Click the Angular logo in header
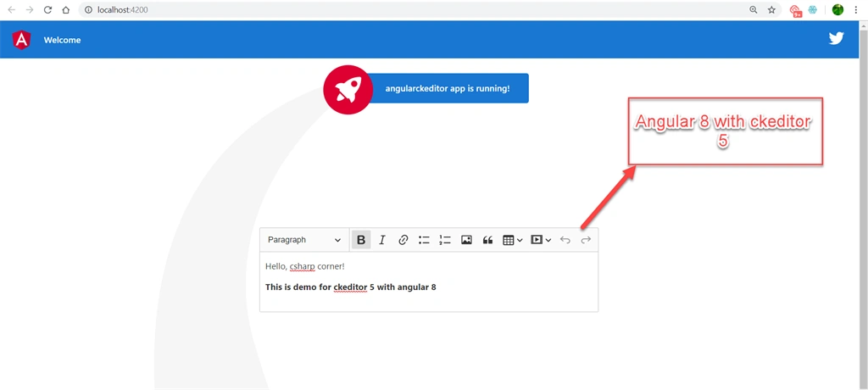868x390 pixels. [21, 40]
